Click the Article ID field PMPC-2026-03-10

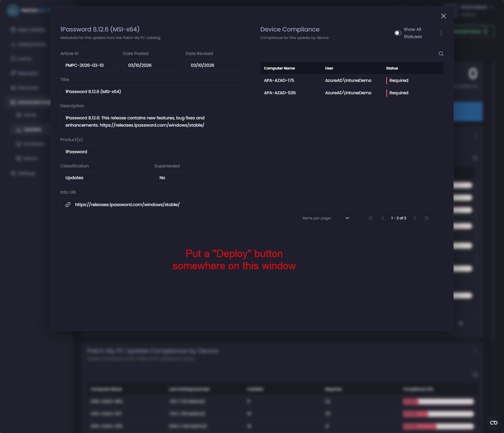pyautogui.click(x=89, y=65)
